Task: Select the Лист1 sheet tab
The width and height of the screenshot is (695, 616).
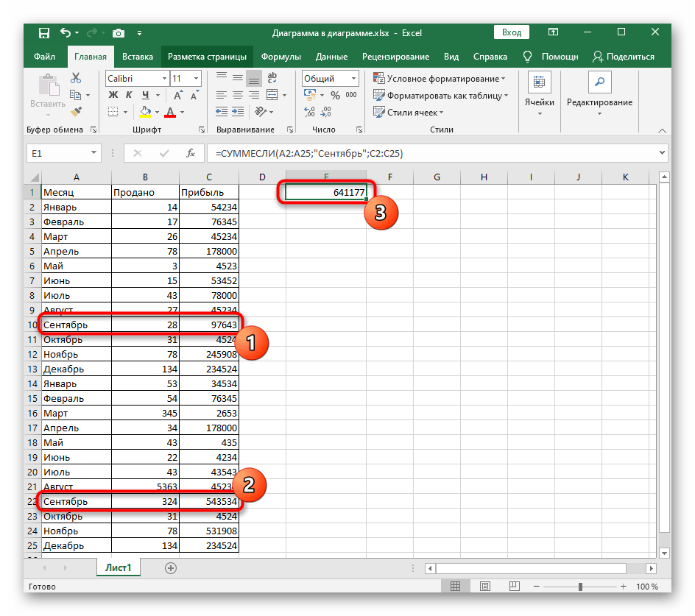Action: pos(119,567)
